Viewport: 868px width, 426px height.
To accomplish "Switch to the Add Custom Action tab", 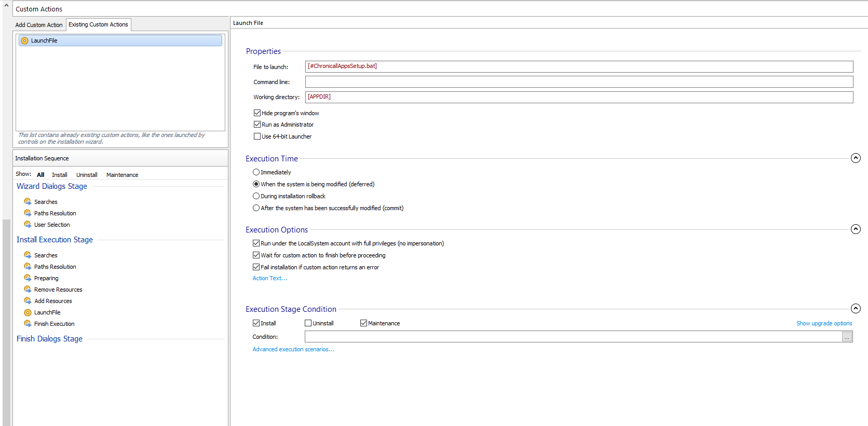I will pyautogui.click(x=39, y=25).
